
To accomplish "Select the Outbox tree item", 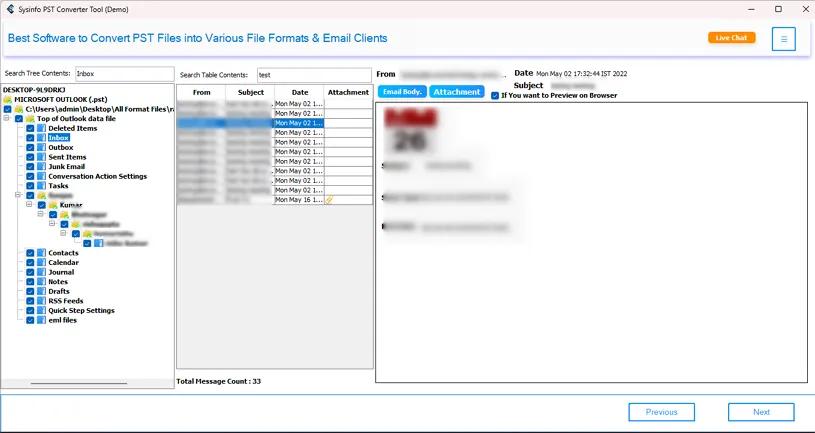I will (61, 148).
